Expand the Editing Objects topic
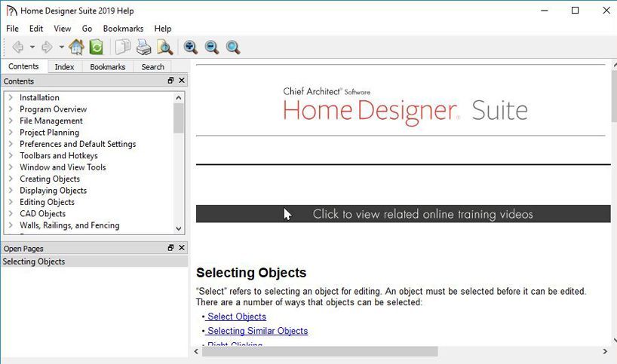This screenshot has width=617, height=364. pos(11,202)
